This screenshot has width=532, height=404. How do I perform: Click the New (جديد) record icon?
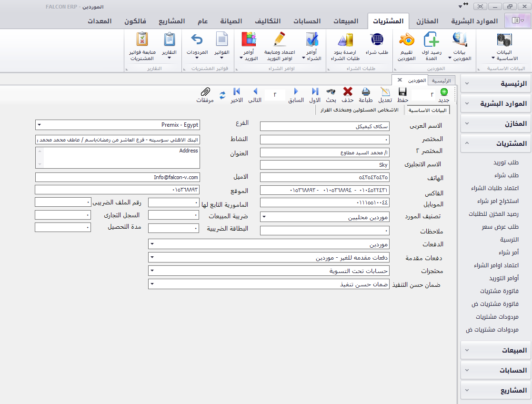click(444, 92)
